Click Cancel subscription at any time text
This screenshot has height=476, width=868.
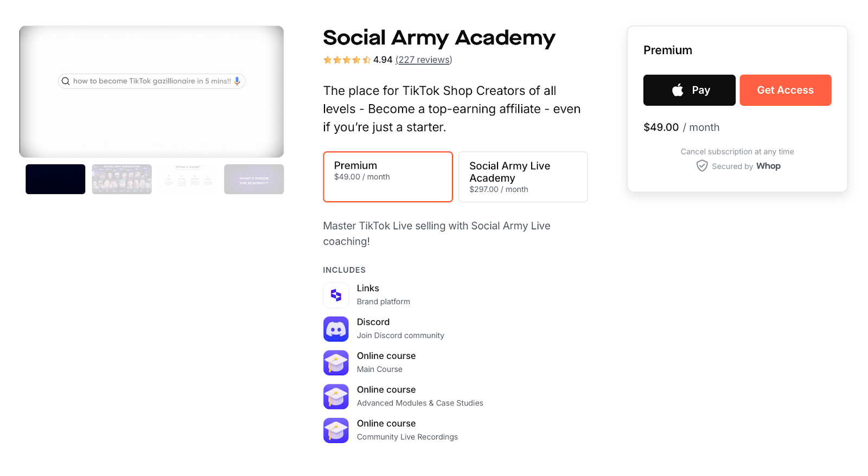pyautogui.click(x=737, y=152)
